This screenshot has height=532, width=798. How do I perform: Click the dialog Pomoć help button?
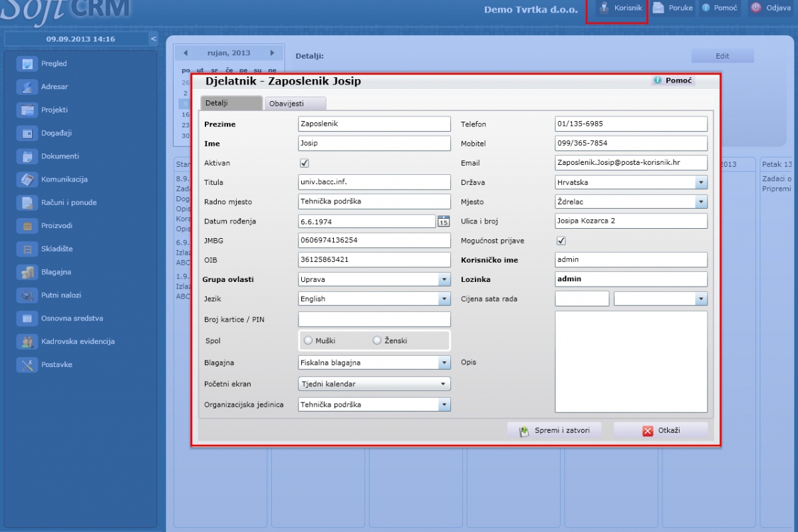[673, 80]
